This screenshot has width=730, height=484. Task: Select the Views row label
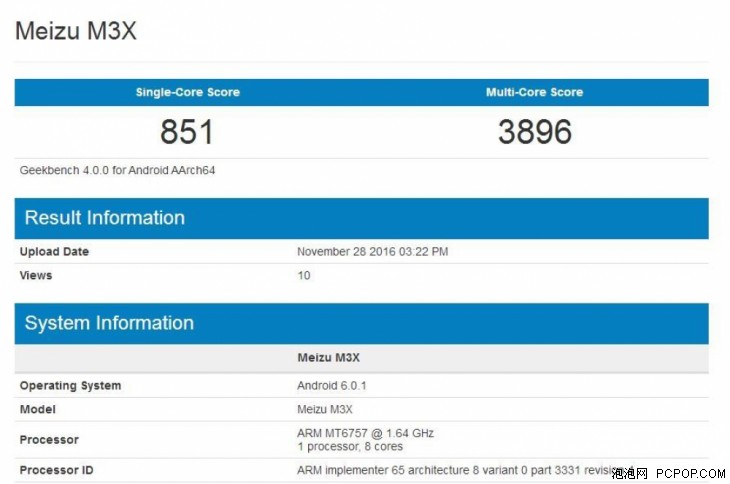tap(36, 275)
